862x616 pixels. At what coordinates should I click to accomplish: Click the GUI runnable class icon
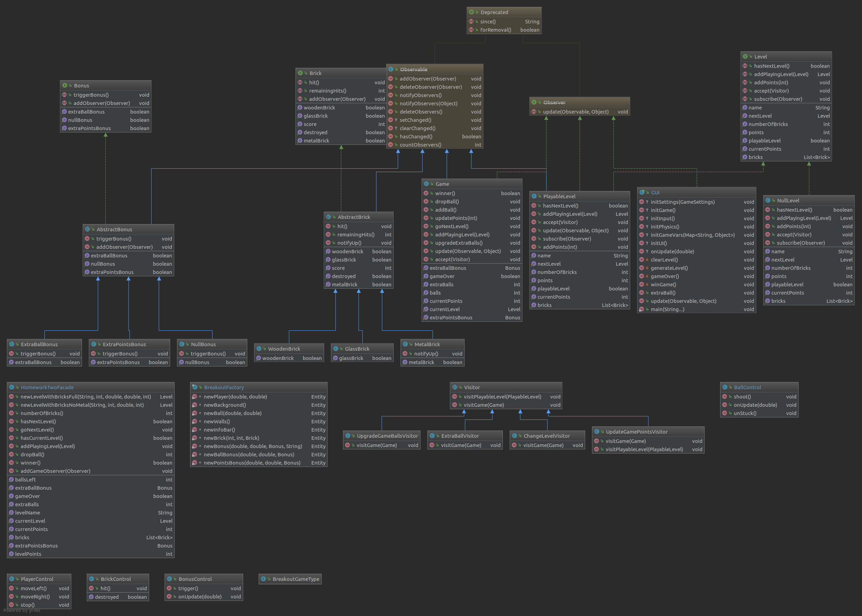(642, 193)
